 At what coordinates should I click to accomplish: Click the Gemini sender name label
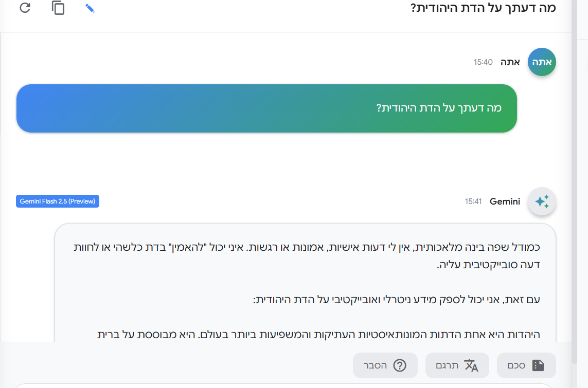505,201
